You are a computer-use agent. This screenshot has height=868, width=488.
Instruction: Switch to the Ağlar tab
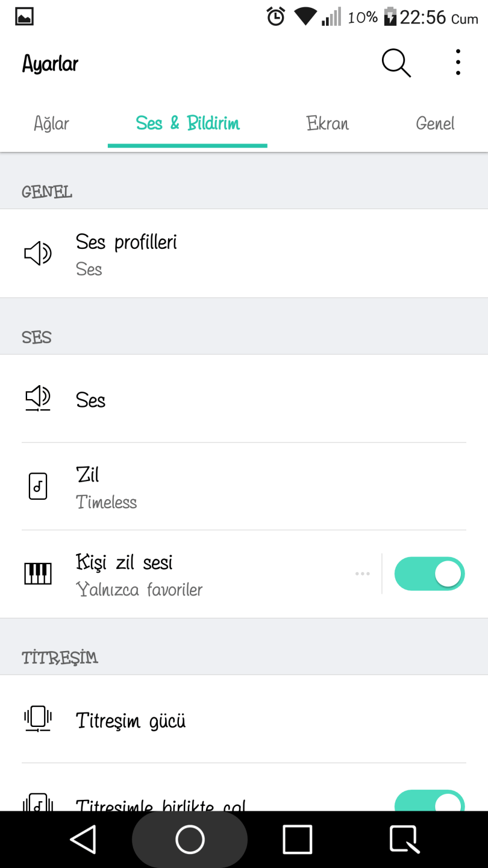pyautogui.click(x=51, y=124)
